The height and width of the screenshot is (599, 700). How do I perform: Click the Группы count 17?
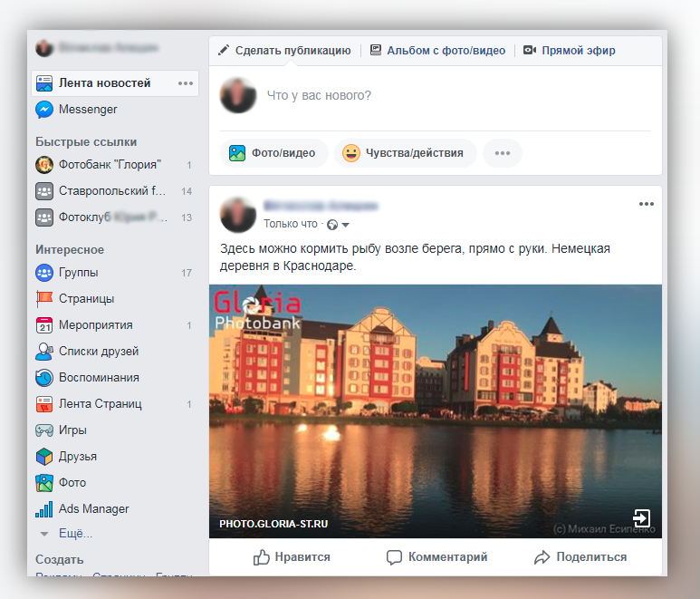tap(187, 273)
